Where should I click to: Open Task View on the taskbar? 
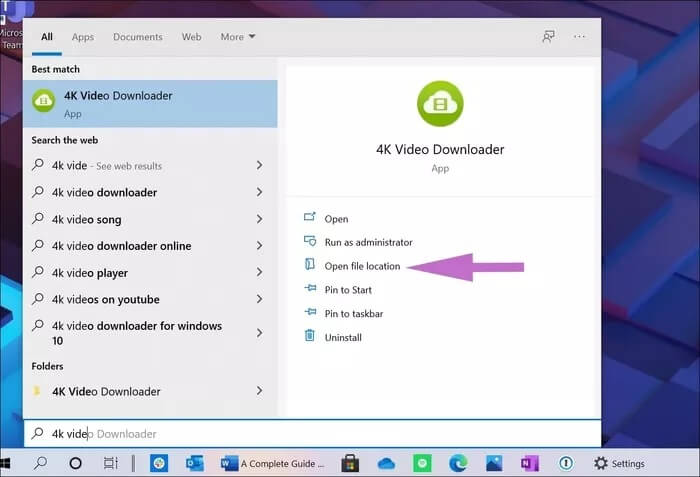(x=111, y=463)
